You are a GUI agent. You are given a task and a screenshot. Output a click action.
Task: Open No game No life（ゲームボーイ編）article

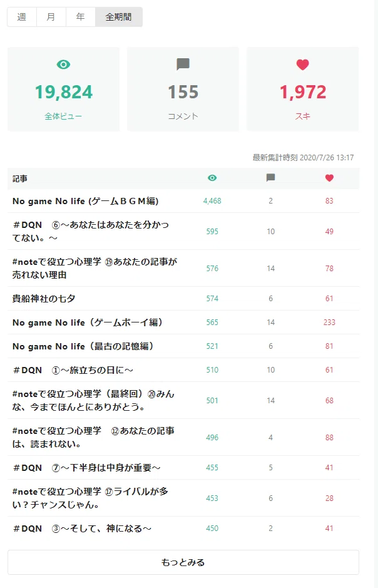click(87, 322)
